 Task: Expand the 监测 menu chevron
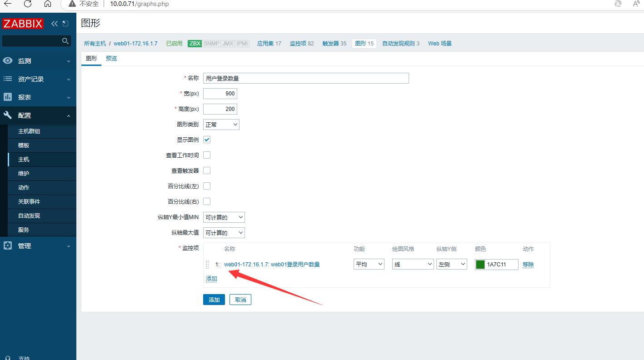69,61
